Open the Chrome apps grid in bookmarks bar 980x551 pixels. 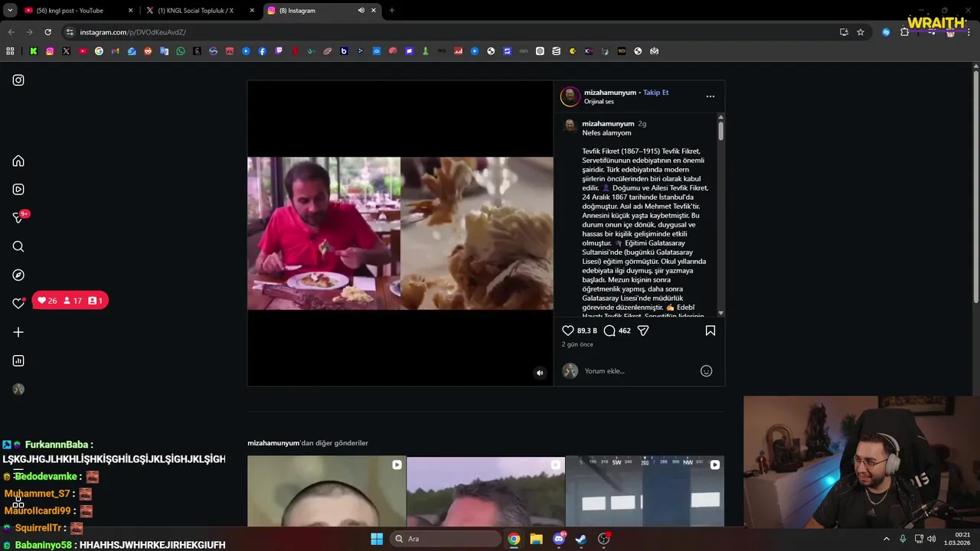coord(10,51)
